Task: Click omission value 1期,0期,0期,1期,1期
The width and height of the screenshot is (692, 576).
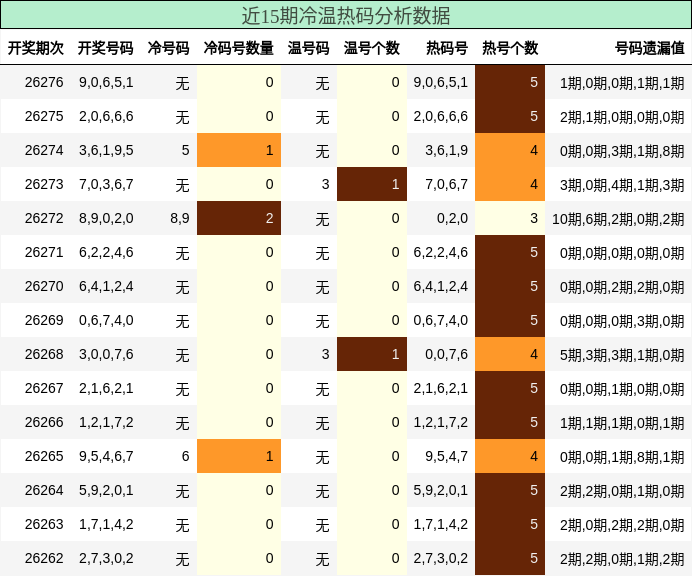Action: (622, 82)
